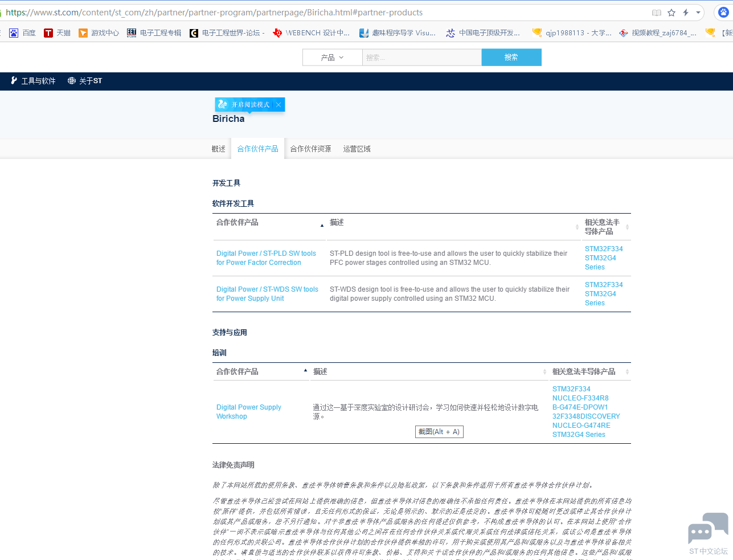The width and height of the screenshot is (733, 560).
Task: Click the 游戏中心 bookmark
Action: click(x=99, y=33)
